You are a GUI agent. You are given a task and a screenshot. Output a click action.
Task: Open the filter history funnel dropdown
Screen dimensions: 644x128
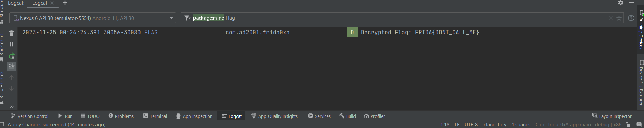point(187,18)
